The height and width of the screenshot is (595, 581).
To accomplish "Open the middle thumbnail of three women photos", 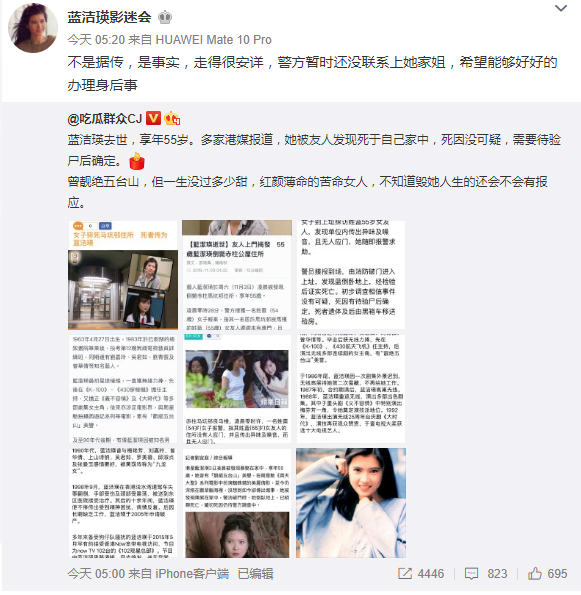I will [x=237, y=389].
